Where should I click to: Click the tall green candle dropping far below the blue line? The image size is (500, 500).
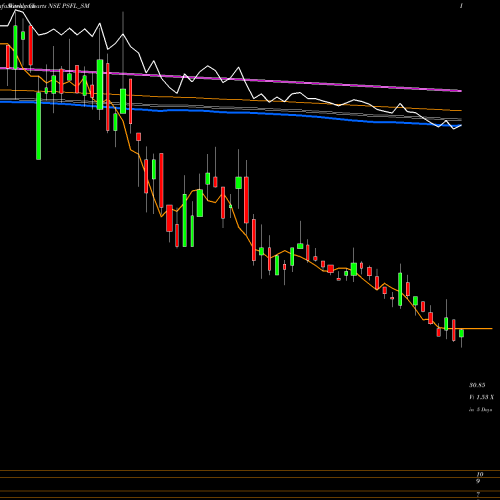pos(39,126)
